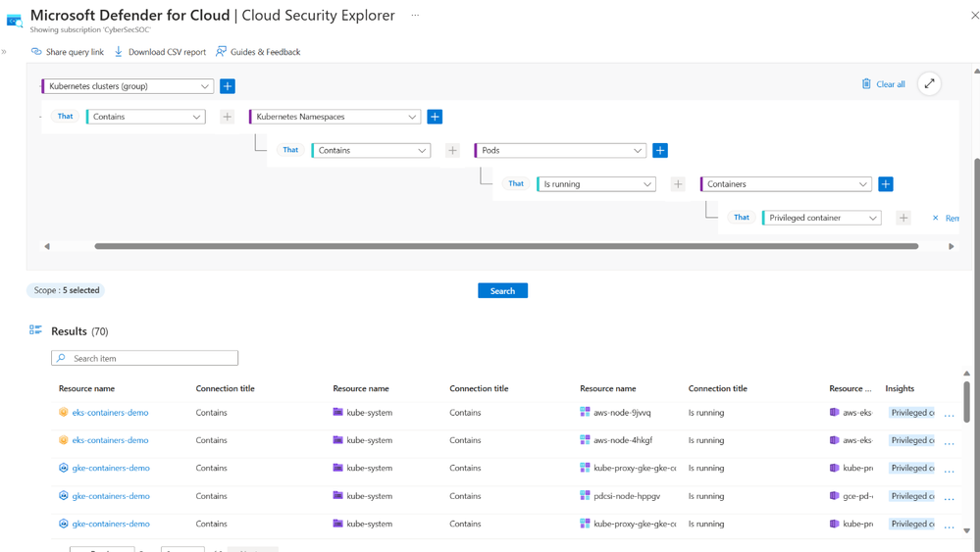Add filter next to Pods dropdown
Image resolution: width=980 pixels, height=552 pixels.
click(660, 150)
